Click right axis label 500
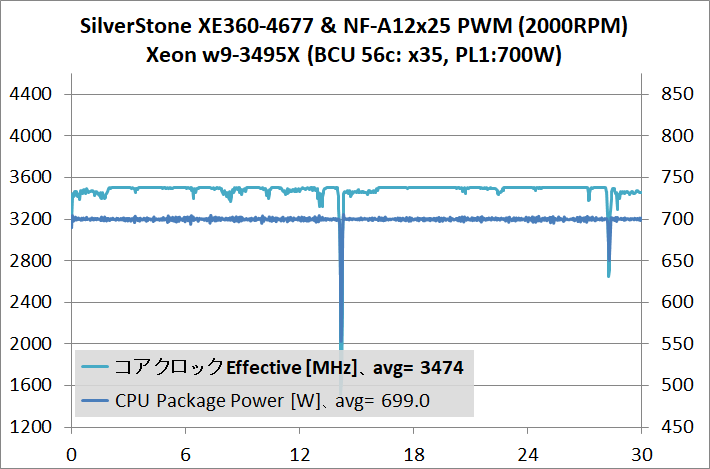The image size is (710, 469). (677, 385)
